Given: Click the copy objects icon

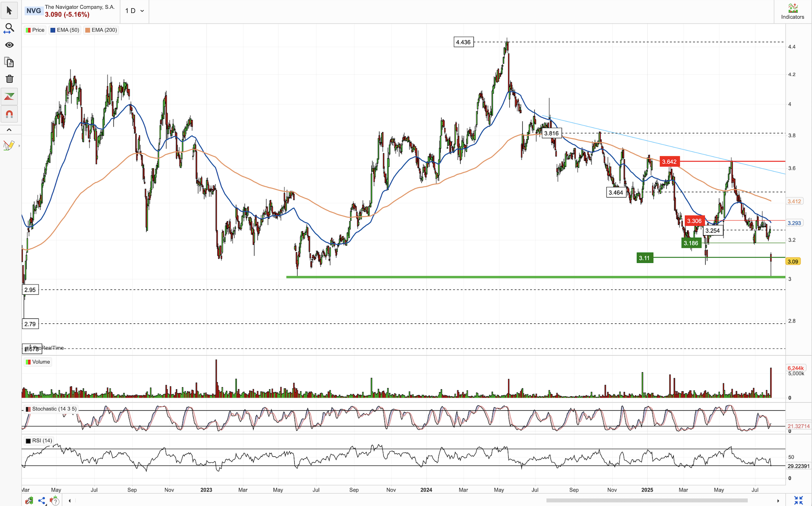Looking at the screenshot, I should click(9, 62).
